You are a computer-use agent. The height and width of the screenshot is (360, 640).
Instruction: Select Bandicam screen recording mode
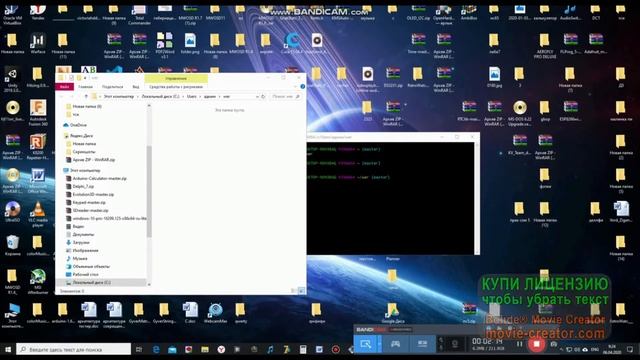pos(365,344)
